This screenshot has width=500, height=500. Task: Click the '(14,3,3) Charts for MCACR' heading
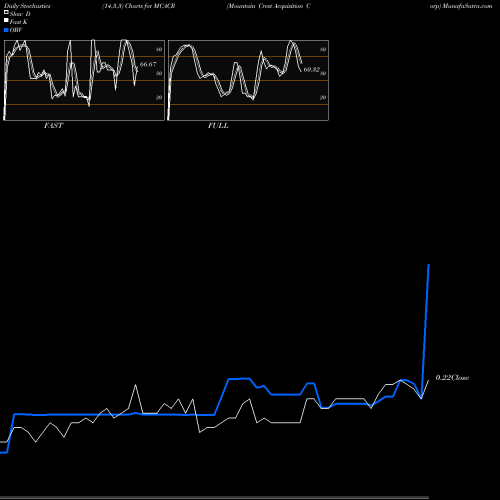139,6
